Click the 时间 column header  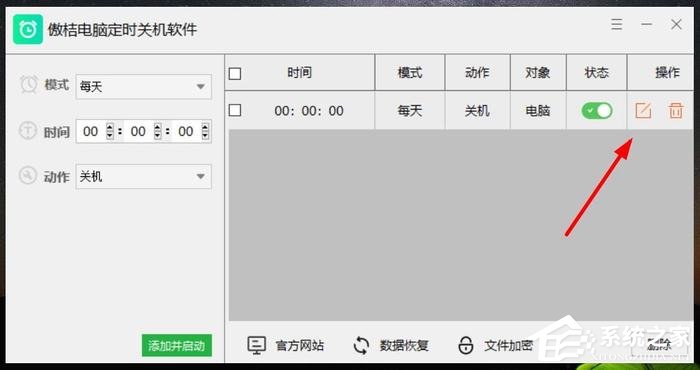click(x=300, y=73)
